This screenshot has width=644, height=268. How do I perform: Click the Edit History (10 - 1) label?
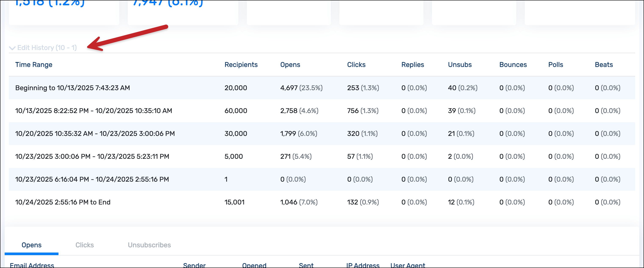click(47, 47)
